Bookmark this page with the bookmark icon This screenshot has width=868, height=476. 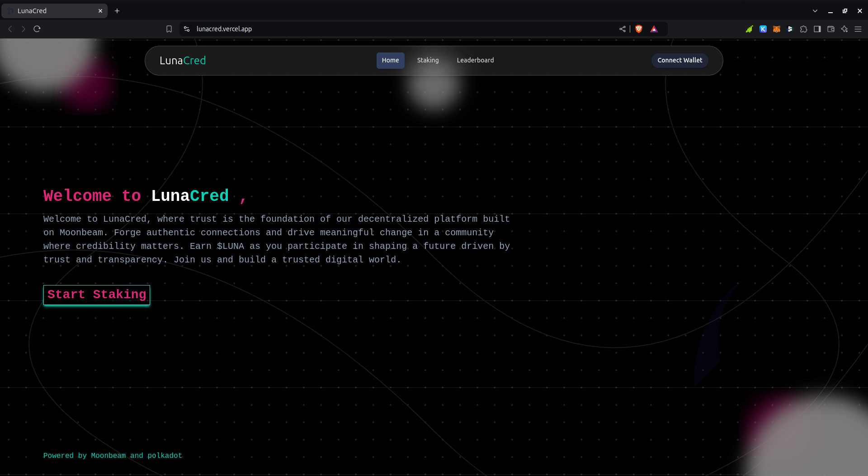pyautogui.click(x=169, y=29)
